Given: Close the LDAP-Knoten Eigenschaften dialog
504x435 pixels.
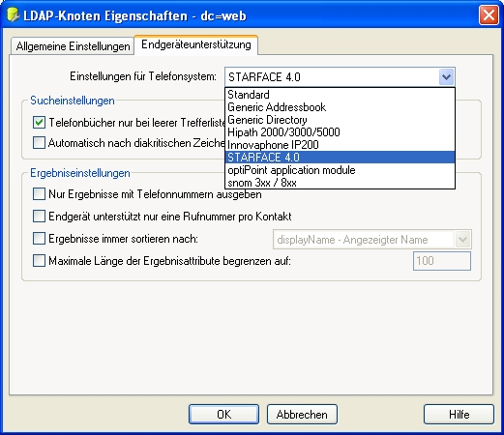Looking at the screenshot, I should tap(489, 15).
